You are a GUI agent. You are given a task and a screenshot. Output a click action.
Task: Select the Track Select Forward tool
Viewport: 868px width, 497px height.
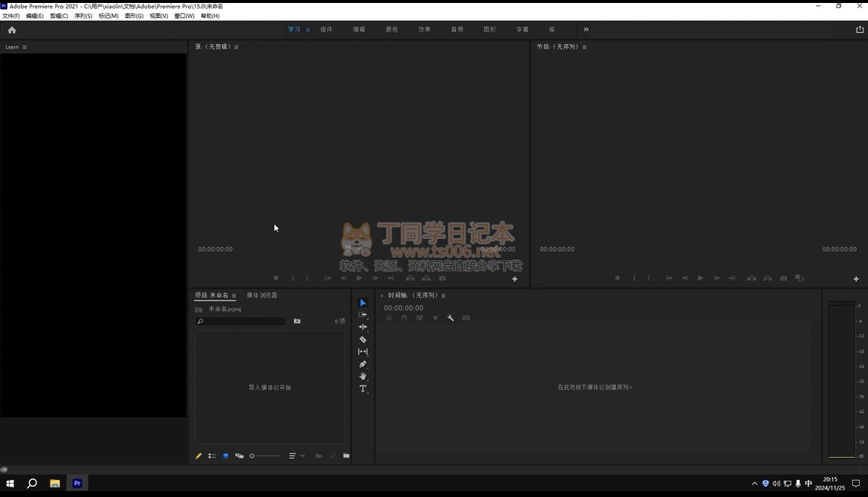[x=363, y=315]
